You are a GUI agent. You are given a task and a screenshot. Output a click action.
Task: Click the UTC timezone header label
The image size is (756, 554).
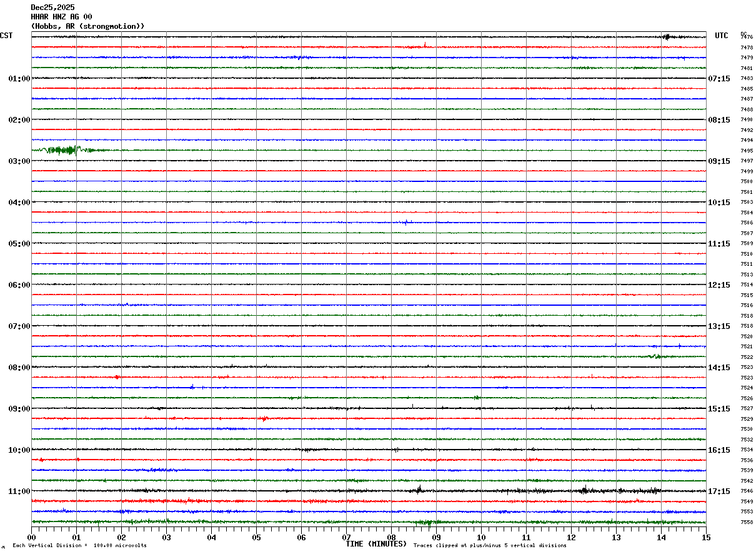[722, 36]
